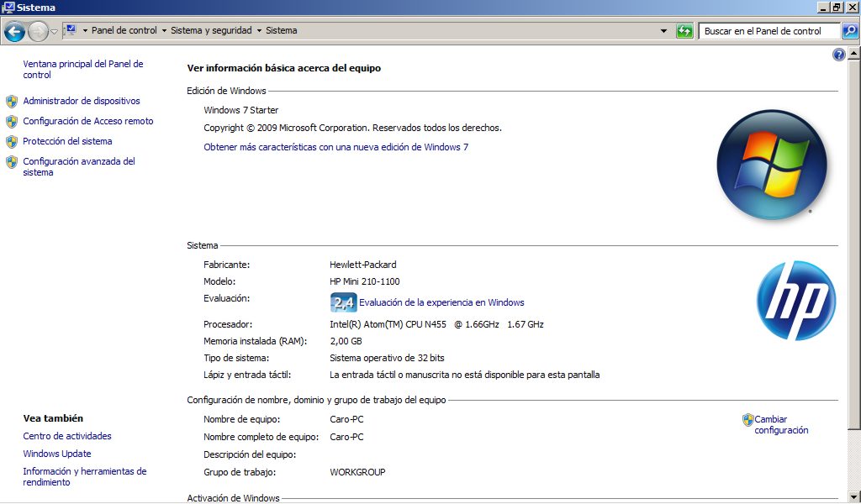Click the 2,00 GB memory value
Screen dimensions: 861x504
tap(346, 341)
